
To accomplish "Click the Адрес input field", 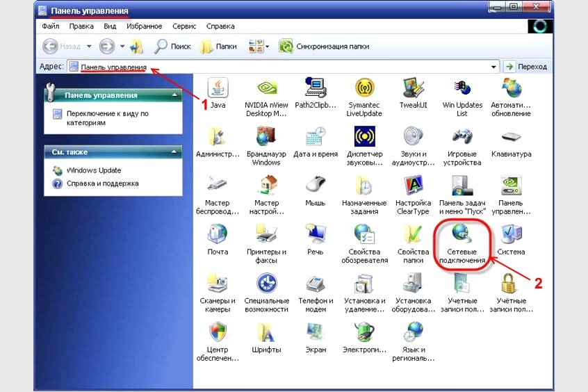I will click(283, 67).
